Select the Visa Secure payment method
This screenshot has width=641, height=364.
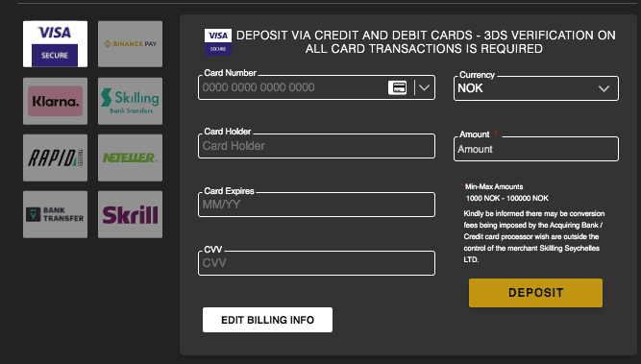coord(55,44)
